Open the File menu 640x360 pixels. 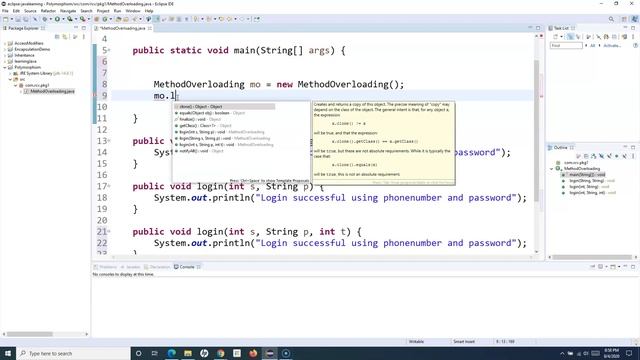click(x=5, y=11)
